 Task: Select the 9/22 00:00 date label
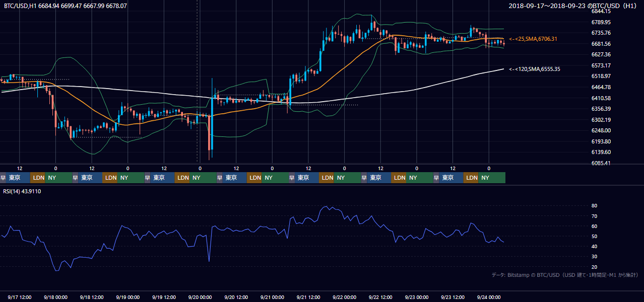pyautogui.click(x=345, y=297)
